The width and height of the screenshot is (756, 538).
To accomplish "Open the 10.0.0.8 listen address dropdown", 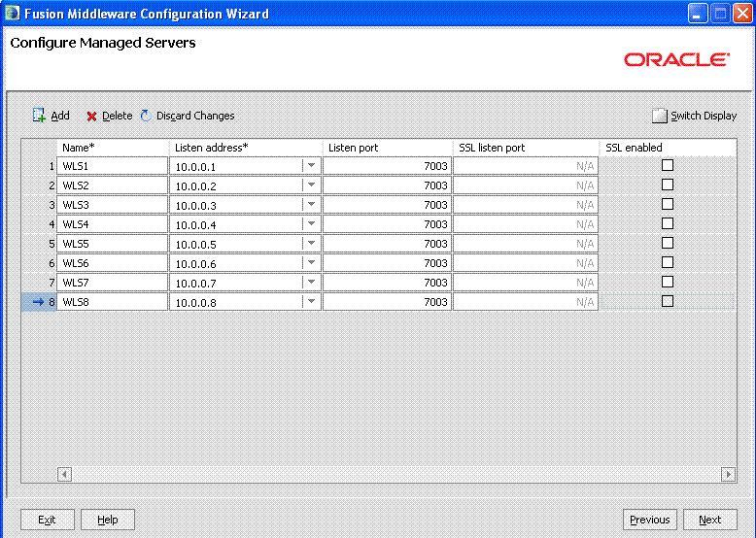I will (x=312, y=301).
